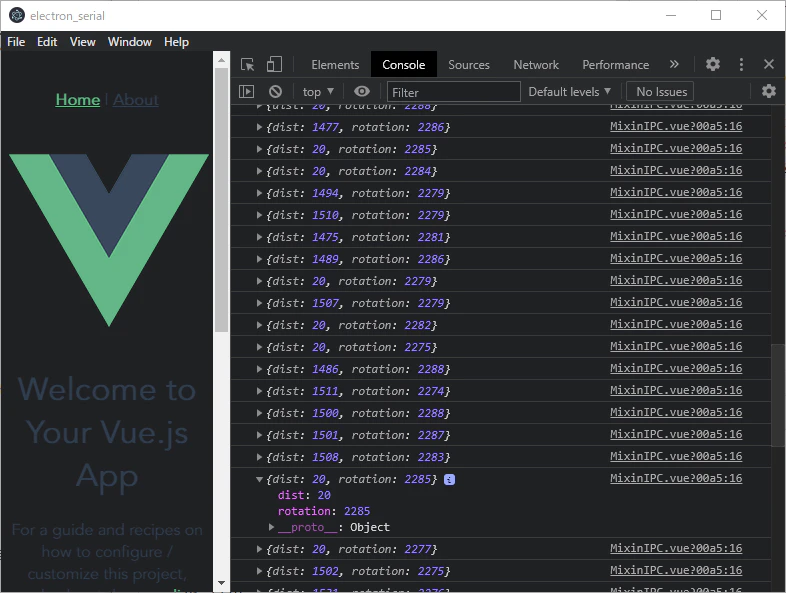This screenshot has width=786, height=593.
Task: Click the app page vertical scrollbar thumb
Action: click(221, 200)
